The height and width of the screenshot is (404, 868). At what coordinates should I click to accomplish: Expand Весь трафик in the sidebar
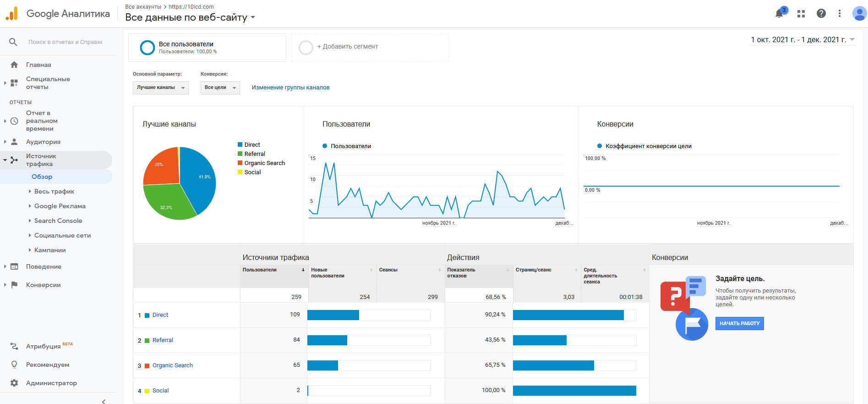(54, 192)
